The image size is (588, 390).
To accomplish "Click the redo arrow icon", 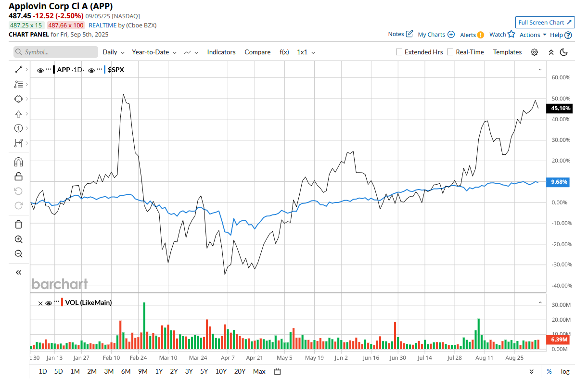I will (19, 205).
